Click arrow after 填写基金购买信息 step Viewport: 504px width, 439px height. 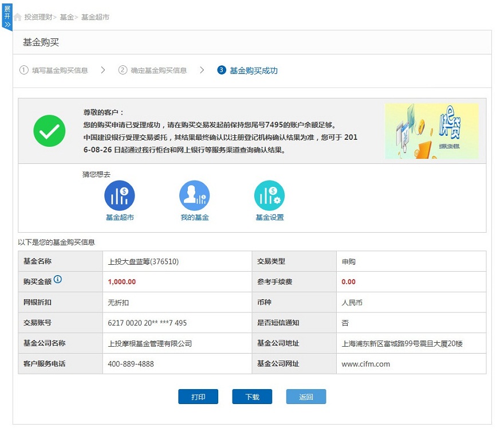(x=103, y=70)
